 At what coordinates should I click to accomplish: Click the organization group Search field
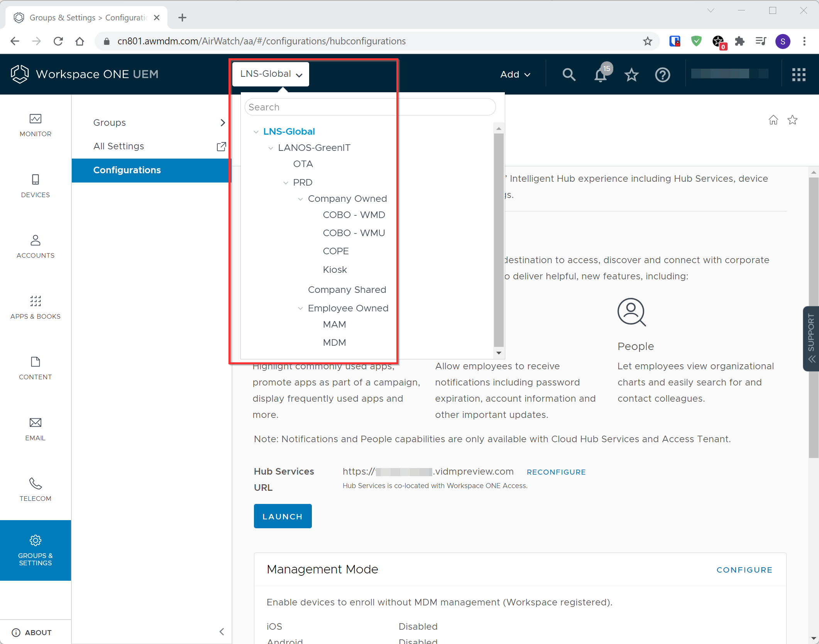tap(370, 107)
